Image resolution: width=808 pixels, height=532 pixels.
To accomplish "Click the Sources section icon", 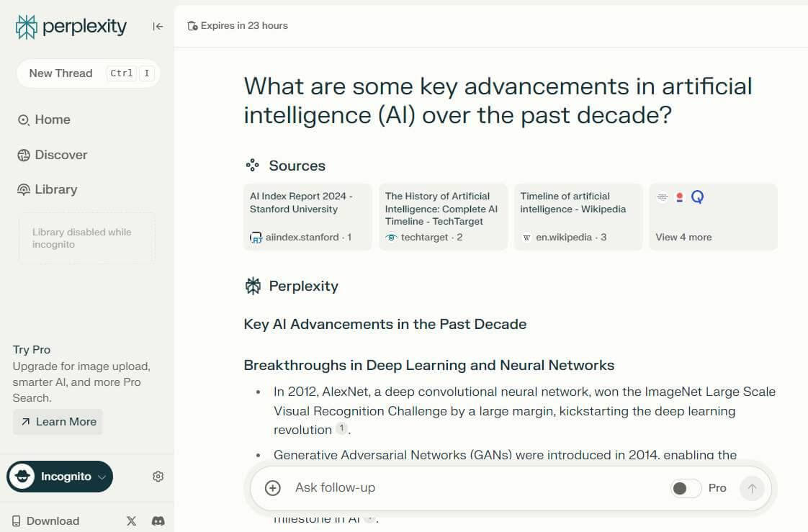I will coord(252,166).
